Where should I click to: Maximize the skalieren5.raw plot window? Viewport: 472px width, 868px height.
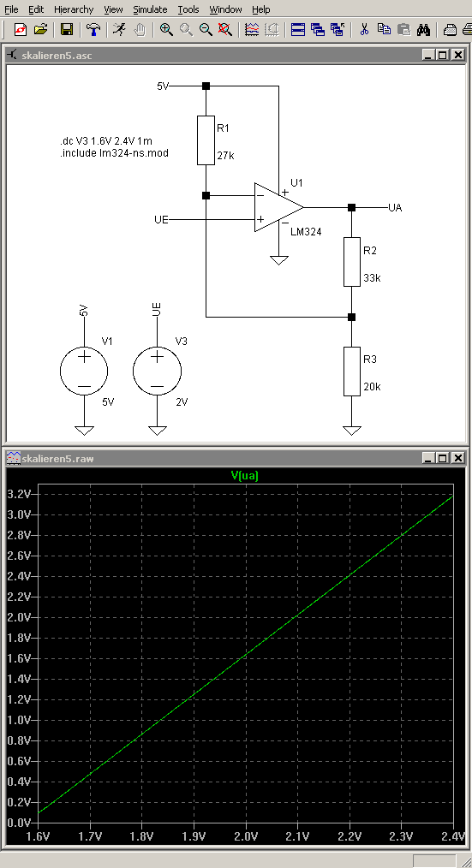click(x=442, y=458)
